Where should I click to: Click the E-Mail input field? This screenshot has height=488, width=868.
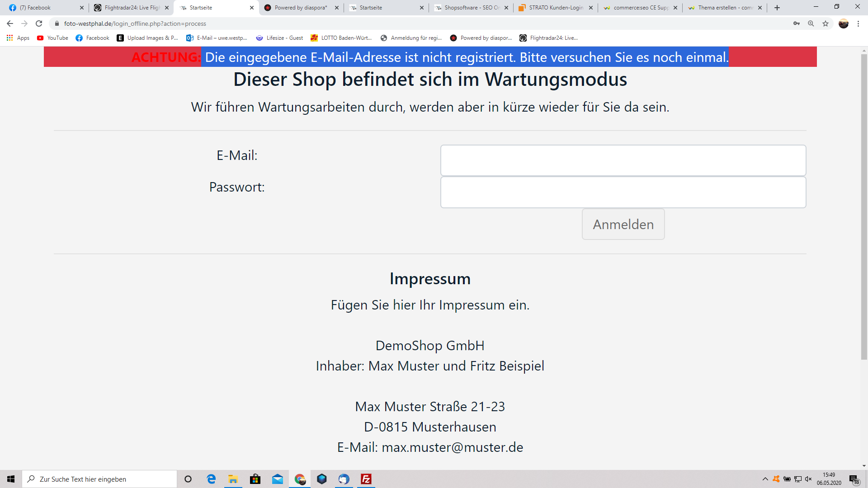(x=623, y=160)
